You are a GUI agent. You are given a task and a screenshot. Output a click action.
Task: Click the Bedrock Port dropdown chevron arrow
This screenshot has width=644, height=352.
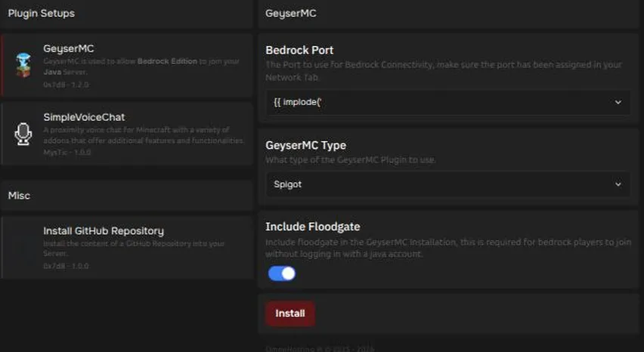[618, 102]
